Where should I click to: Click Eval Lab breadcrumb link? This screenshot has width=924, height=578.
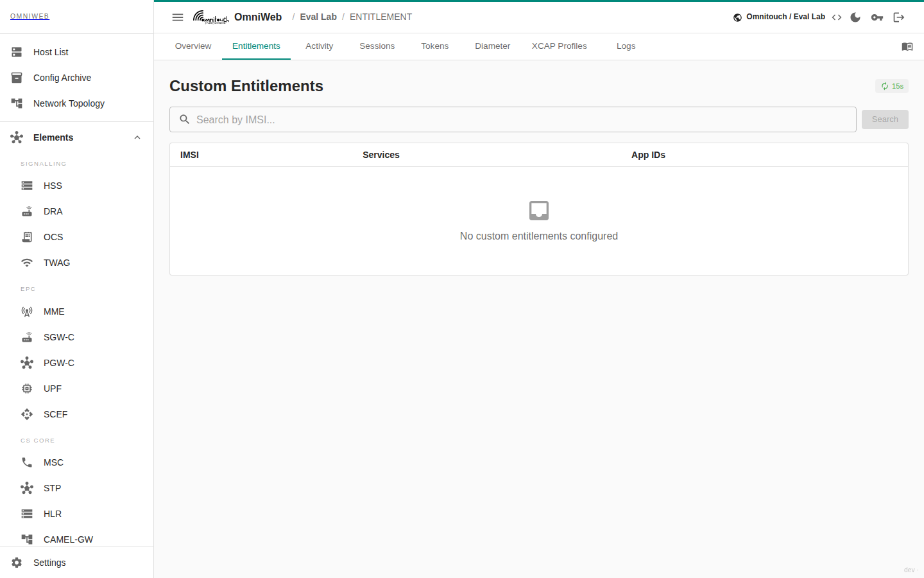click(x=318, y=17)
